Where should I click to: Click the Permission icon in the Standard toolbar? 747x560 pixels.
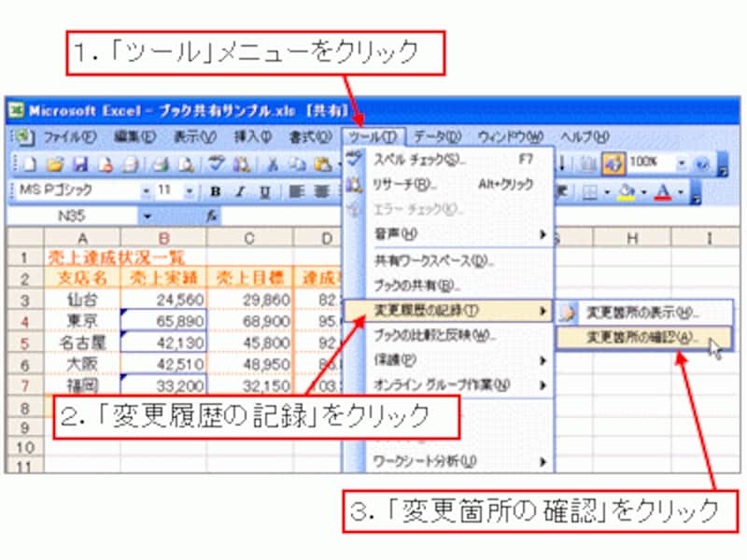[105, 164]
